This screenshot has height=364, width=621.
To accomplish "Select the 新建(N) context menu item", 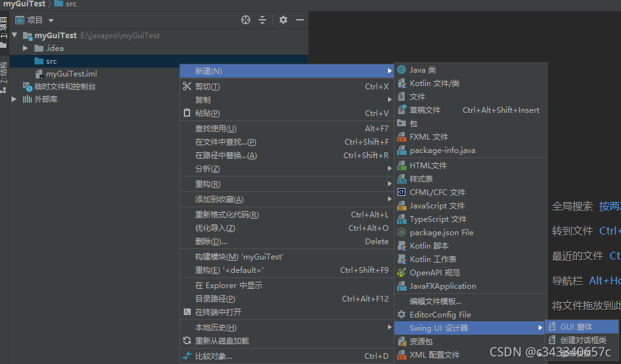I will click(287, 71).
